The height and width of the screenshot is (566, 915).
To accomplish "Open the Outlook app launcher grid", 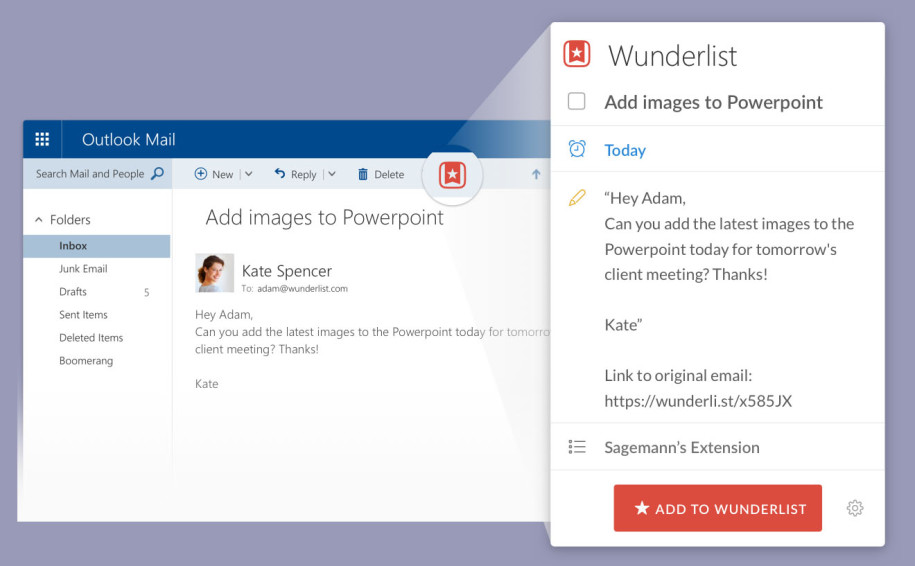I will 42,139.
